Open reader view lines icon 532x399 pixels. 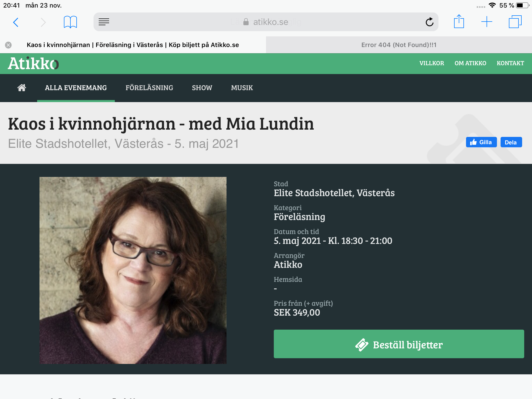tap(104, 22)
